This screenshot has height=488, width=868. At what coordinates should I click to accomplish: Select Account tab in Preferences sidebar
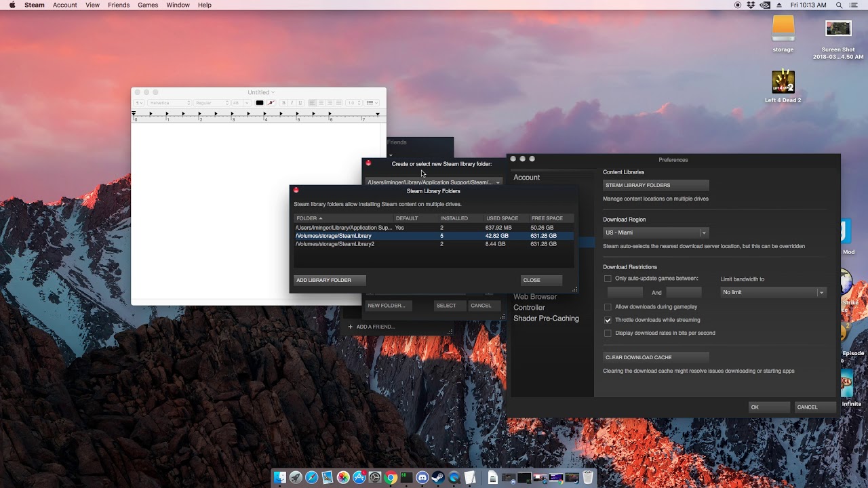[527, 178]
